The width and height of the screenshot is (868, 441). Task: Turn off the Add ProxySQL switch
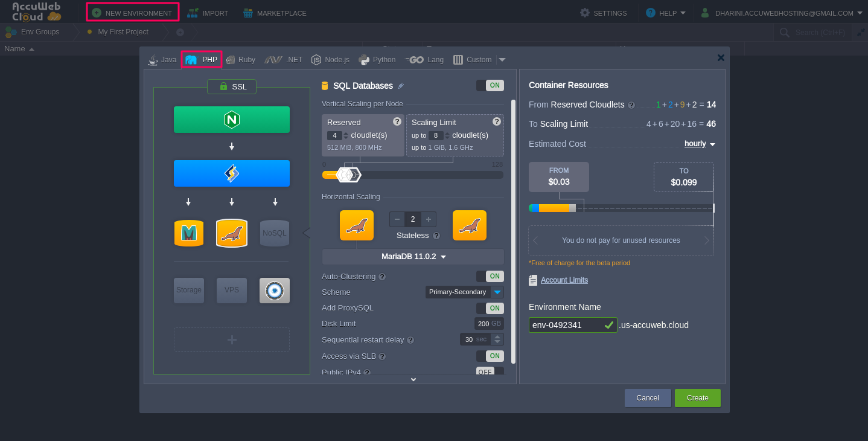(490, 308)
